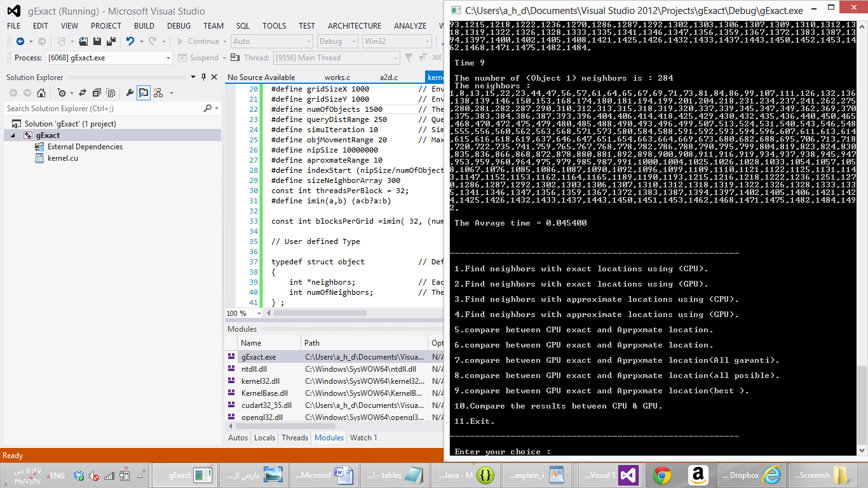Select KernelBase.dll row in Modules
868x488 pixels.
(334, 393)
